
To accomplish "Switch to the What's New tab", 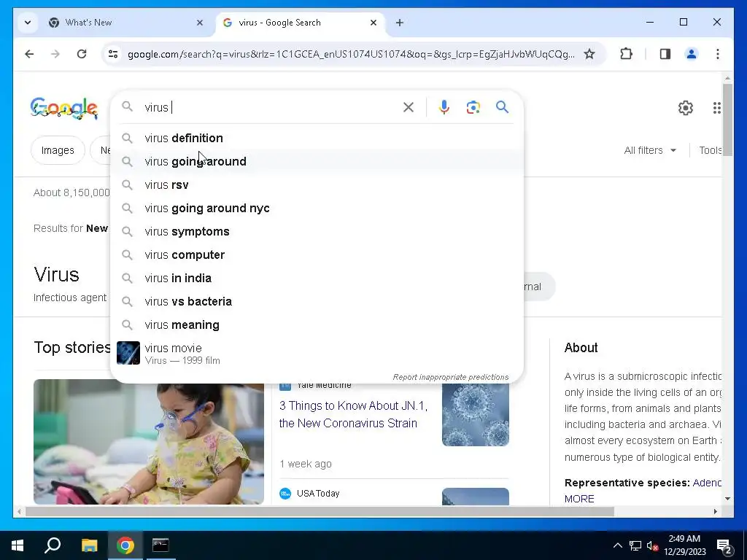I will click(x=126, y=23).
